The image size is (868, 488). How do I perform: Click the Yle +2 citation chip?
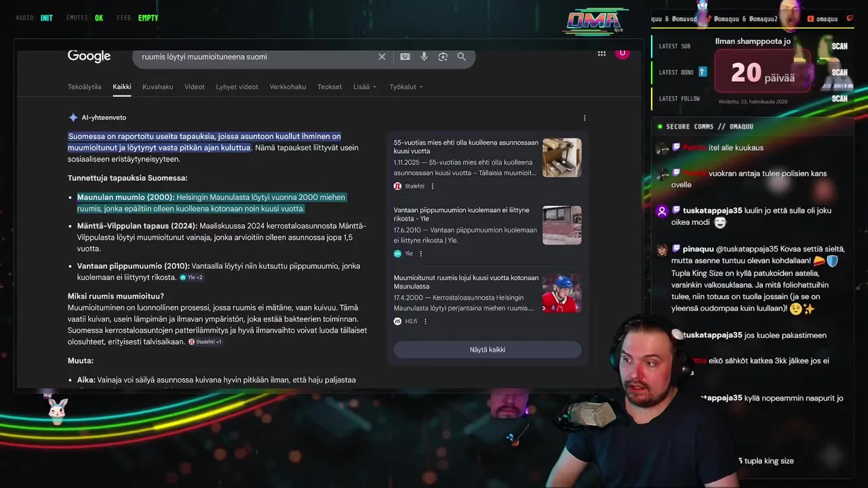(x=191, y=277)
